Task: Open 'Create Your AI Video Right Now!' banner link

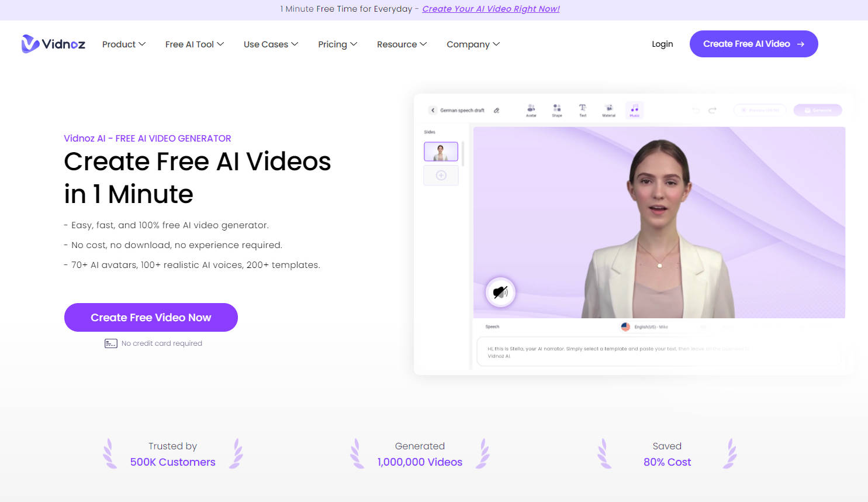Action: pos(491,9)
